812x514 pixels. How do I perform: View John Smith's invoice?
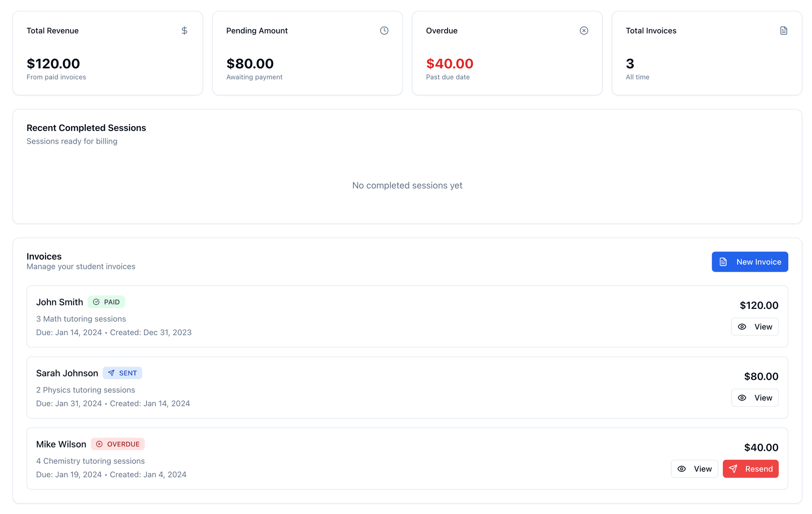(x=755, y=327)
